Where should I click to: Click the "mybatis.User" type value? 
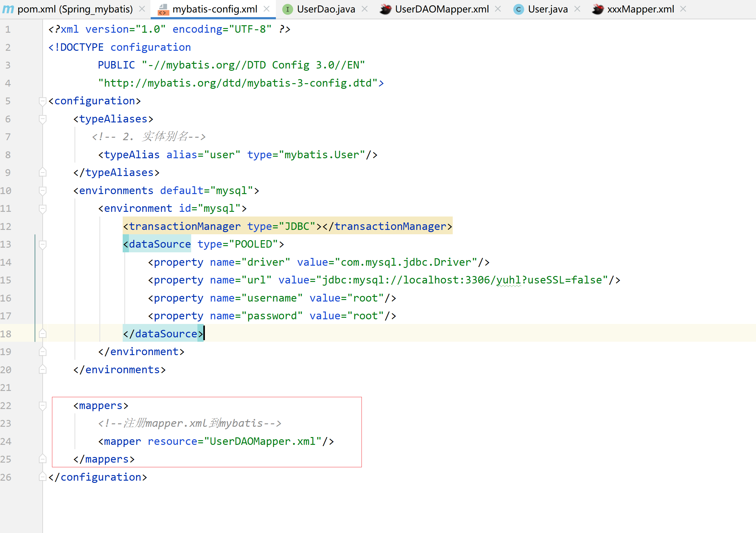click(322, 155)
